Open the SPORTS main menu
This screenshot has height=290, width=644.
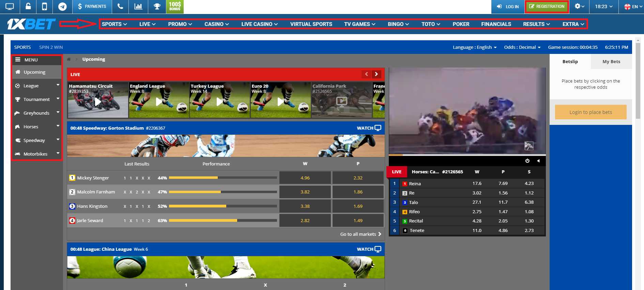pyautogui.click(x=114, y=24)
